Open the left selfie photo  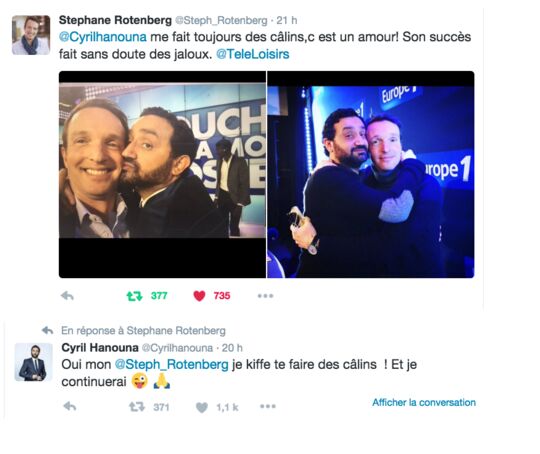coord(162,174)
